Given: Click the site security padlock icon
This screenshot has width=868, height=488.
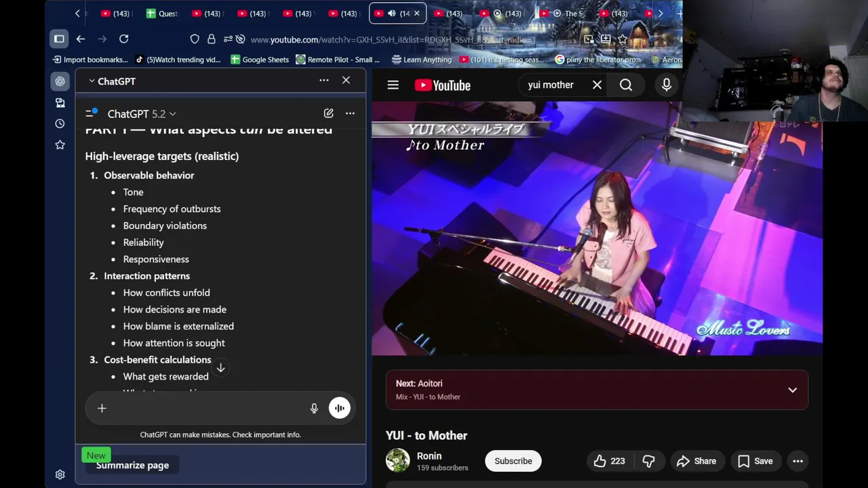Looking at the screenshot, I should (x=212, y=39).
